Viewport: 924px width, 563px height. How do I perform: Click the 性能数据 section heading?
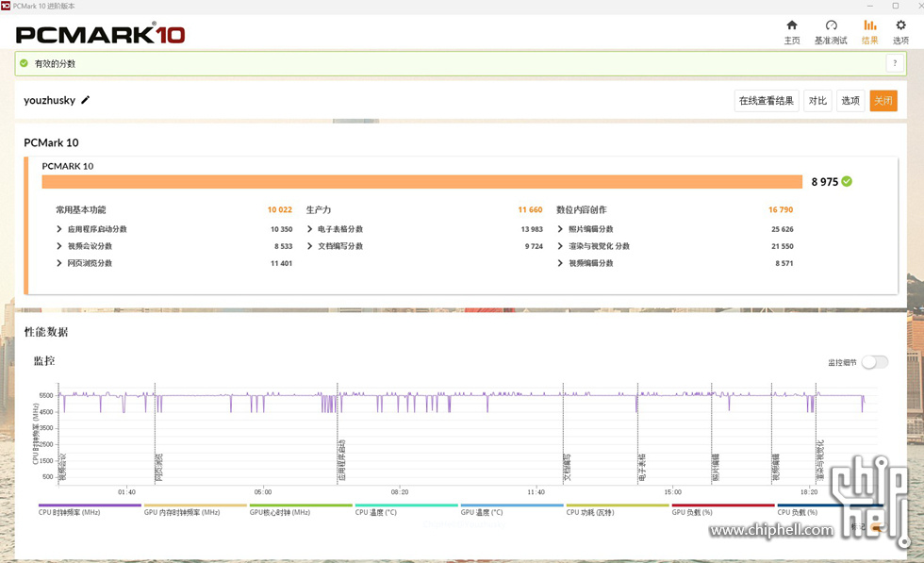(x=46, y=332)
